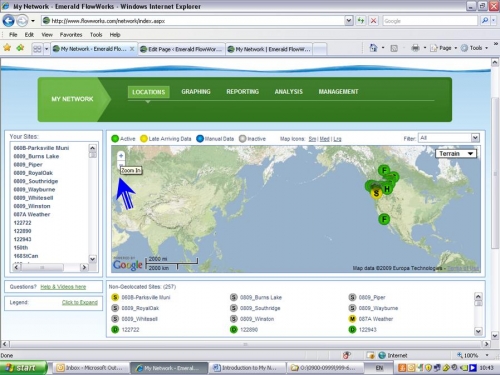The width and height of the screenshot is (500, 375).
Task: Open the Terrain map type dropdown
Action: [456, 154]
